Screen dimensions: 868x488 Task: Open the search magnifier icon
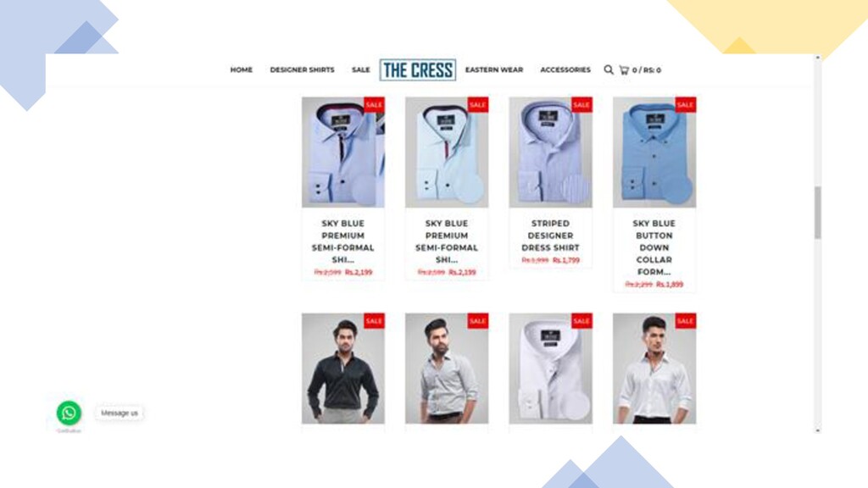[x=609, y=69]
